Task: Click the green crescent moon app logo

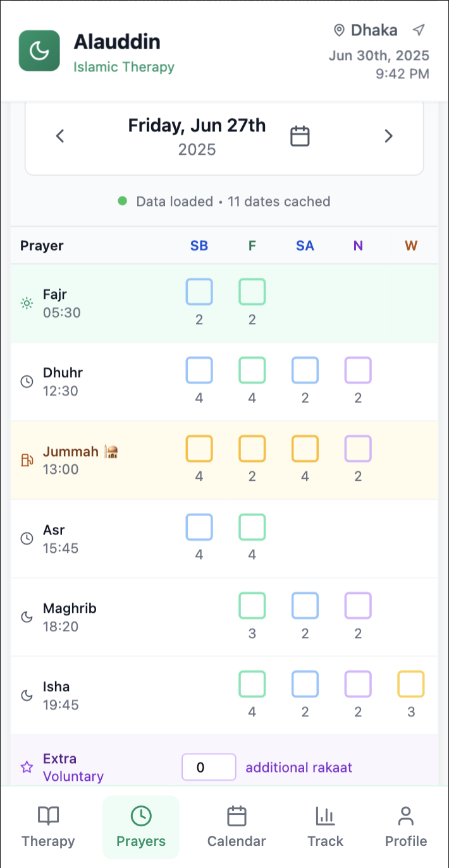Action: click(39, 51)
